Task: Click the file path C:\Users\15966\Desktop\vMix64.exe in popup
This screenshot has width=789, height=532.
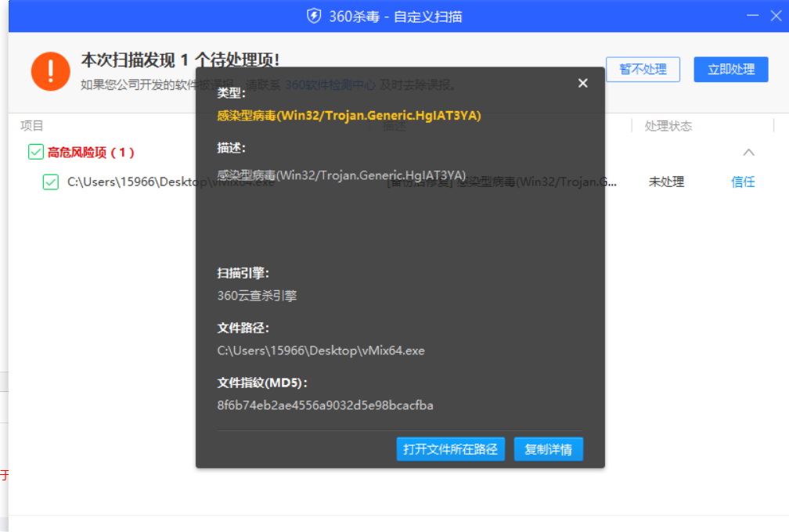Action: [321, 350]
